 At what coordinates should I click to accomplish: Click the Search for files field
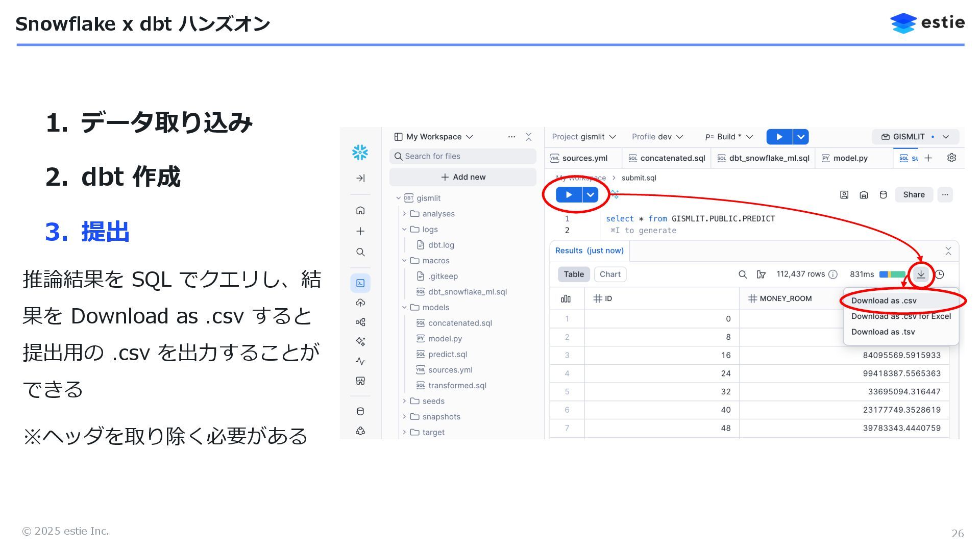tap(463, 156)
